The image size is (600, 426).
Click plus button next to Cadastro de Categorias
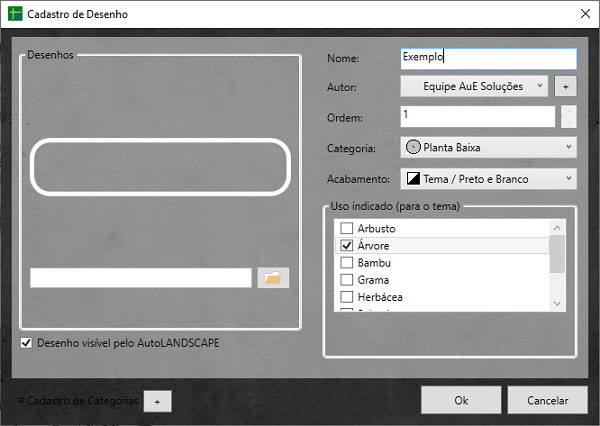pyautogui.click(x=156, y=400)
